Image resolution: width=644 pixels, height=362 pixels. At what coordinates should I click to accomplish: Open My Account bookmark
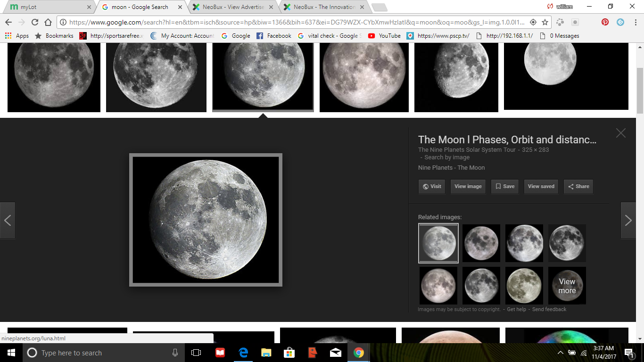pyautogui.click(x=182, y=36)
